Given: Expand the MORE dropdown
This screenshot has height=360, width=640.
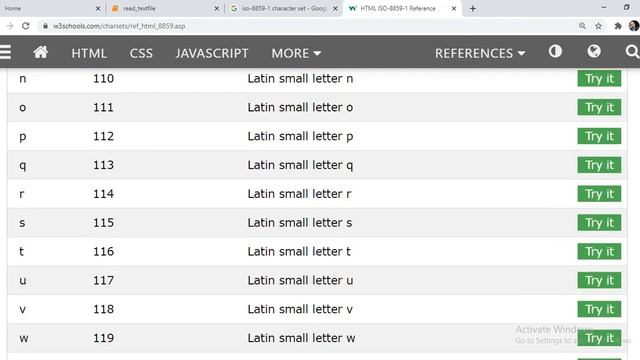Looking at the screenshot, I should (x=296, y=53).
